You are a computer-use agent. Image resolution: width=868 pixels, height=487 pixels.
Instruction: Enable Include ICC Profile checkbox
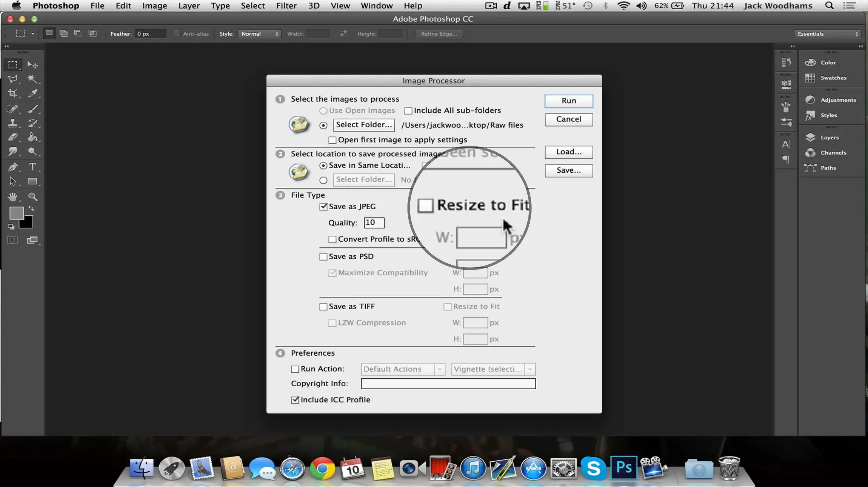(295, 399)
